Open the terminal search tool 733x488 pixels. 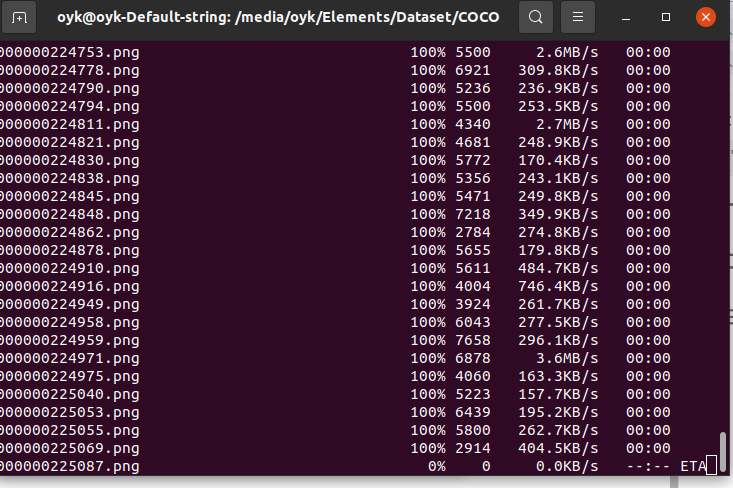pyautogui.click(x=536, y=17)
